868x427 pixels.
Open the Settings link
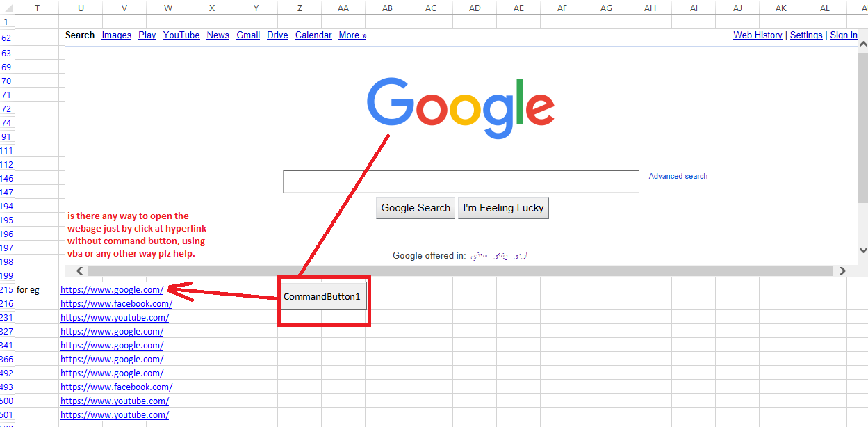[x=806, y=35]
